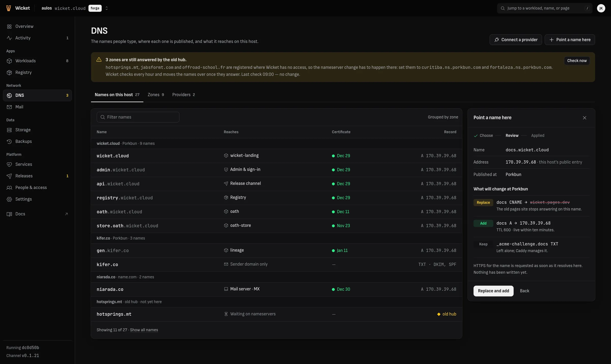The image size is (611, 364).
Task: Switch to the Providers tab
Action: tap(184, 95)
